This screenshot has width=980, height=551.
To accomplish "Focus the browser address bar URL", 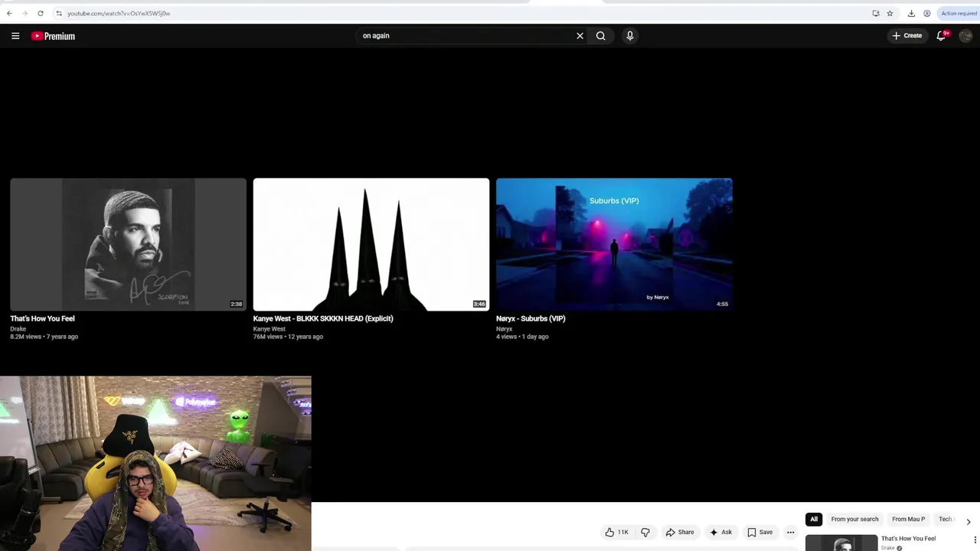I will pyautogui.click(x=119, y=13).
